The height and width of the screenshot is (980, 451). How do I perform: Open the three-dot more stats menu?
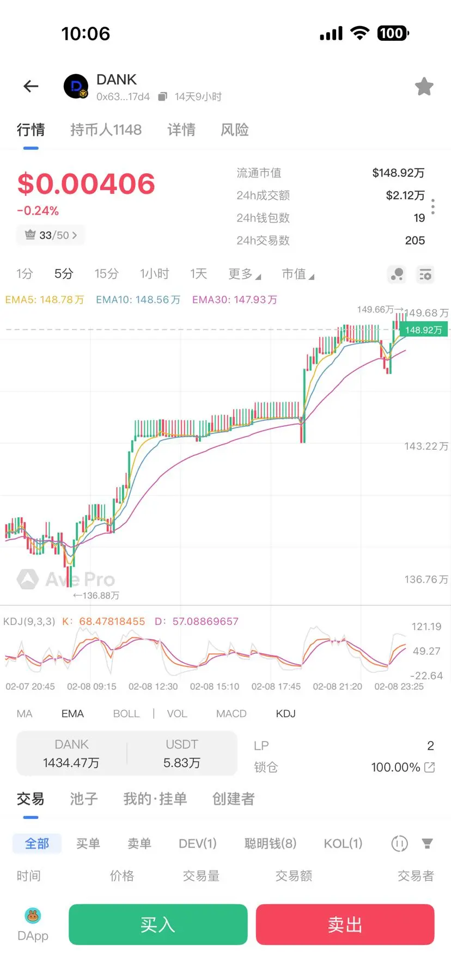pyautogui.click(x=433, y=206)
